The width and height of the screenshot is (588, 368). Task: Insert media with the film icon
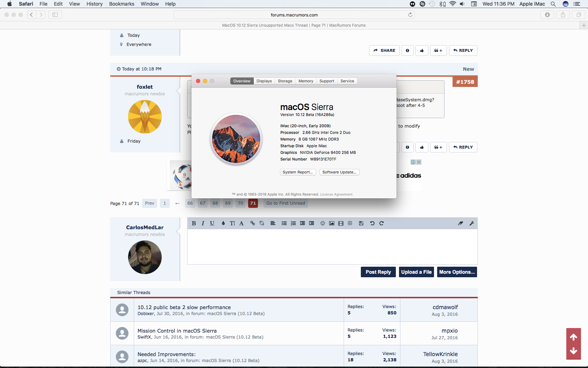point(341,223)
